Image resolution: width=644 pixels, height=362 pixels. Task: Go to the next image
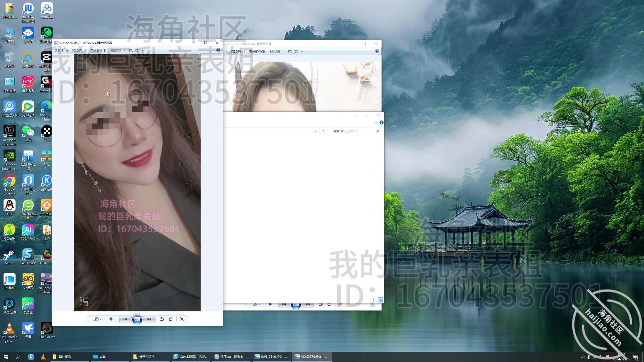point(150,319)
